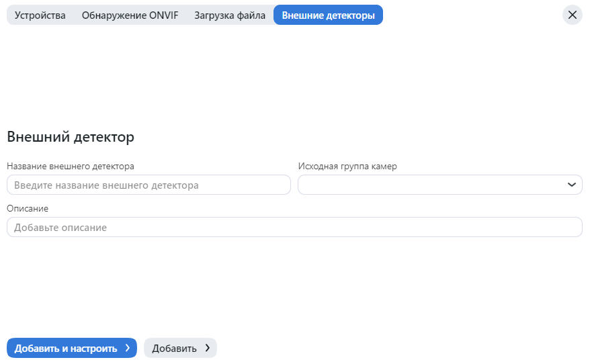Go to the 'Загрузка файла' tab
This screenshot has height=364, width=590.
pos(230,15)
